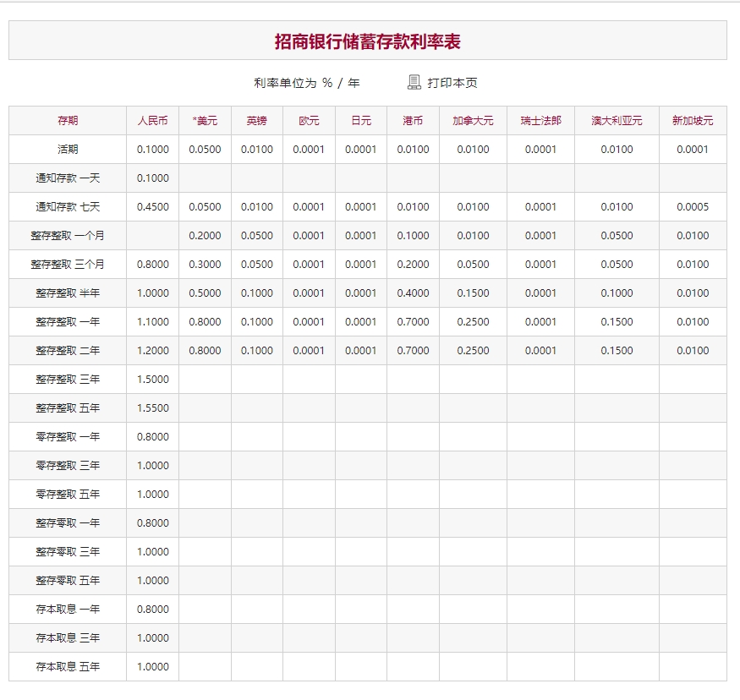Click the printer icon beside 打印本页
Screen dimensions: 740x700
[x=414, y=82]
